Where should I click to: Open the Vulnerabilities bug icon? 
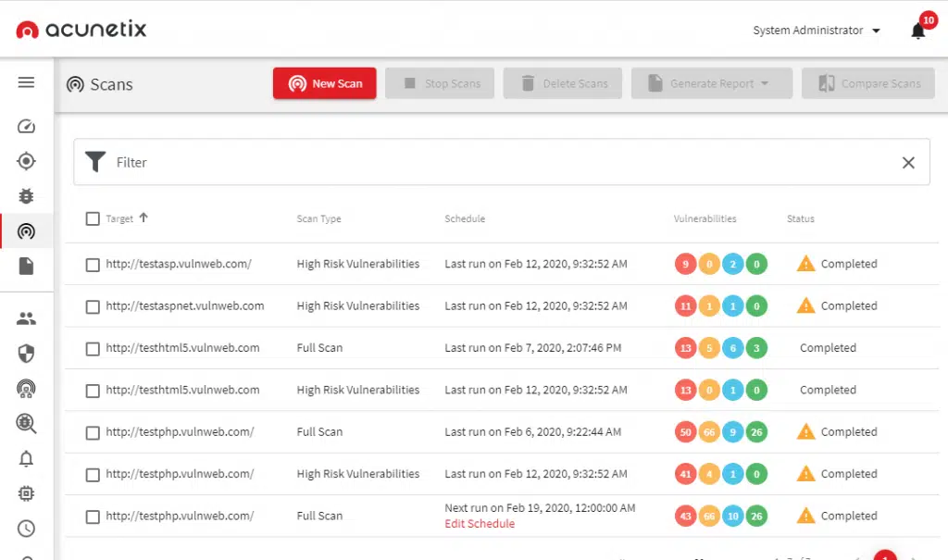click(26, 196)
